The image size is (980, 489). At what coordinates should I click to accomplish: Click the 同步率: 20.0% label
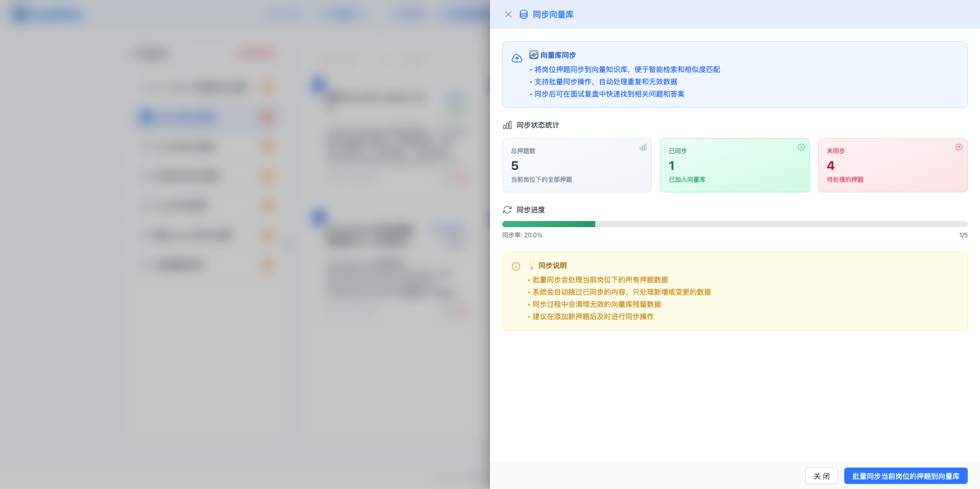click(x=522, y=235)
